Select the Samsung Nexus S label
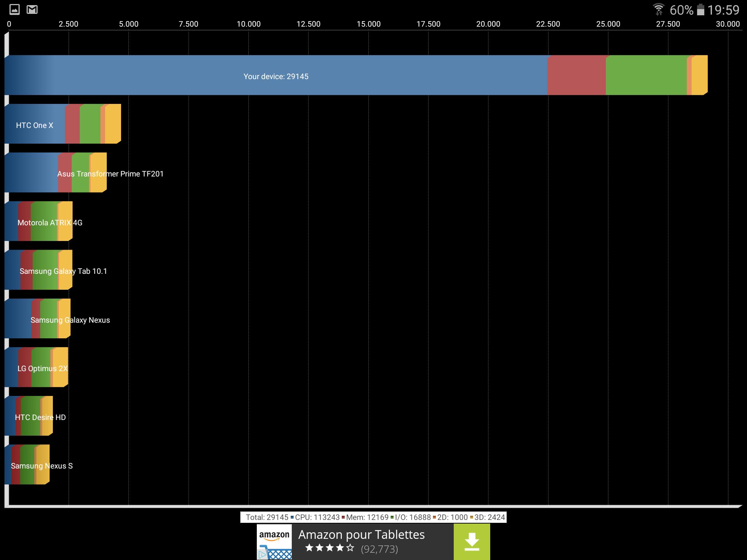 point(42,466)
